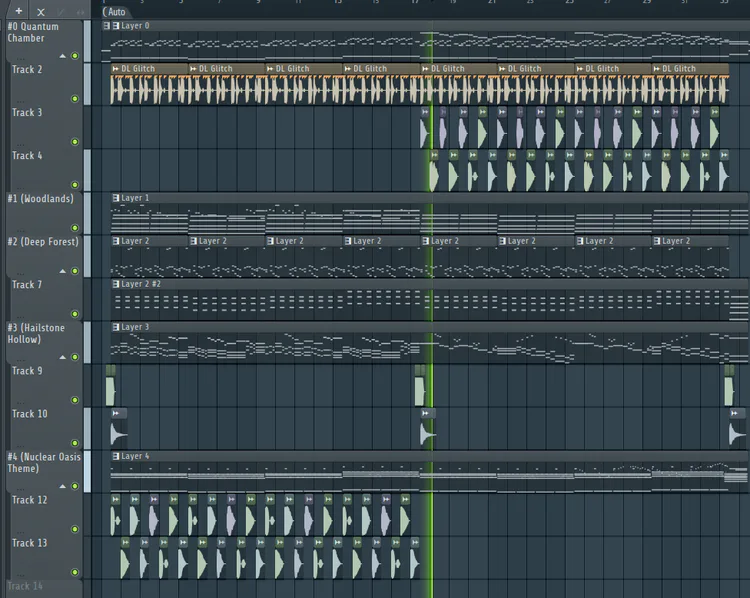Click the first Layer 2 clip icon in Deep Forest

pos(116,241)
